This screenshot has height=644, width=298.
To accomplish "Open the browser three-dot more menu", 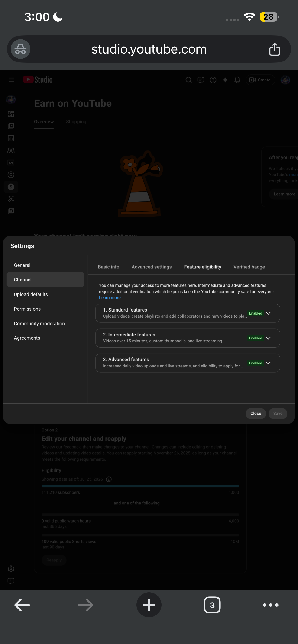I will click(x=271, y=605).
